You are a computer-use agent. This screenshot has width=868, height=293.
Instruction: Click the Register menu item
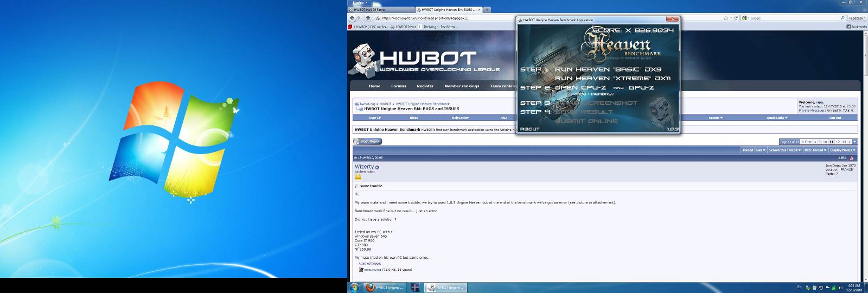tap(425, 86)
